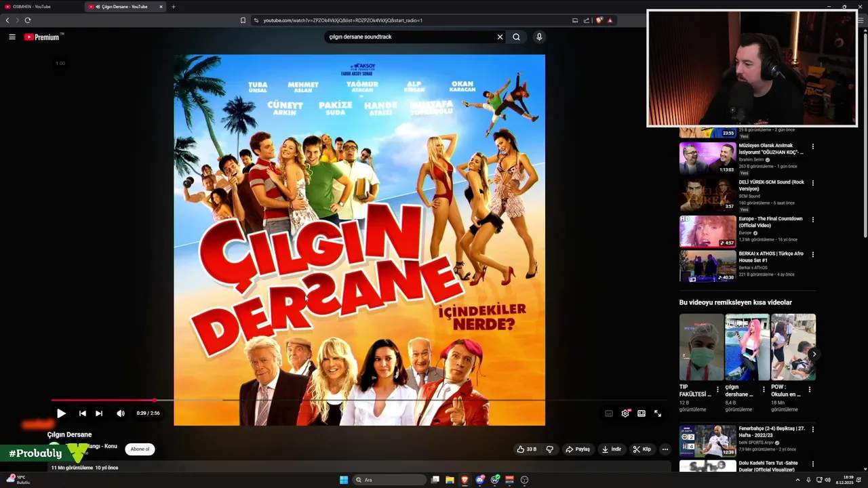This screenshot has height=488, width=868.
Task: Create a clip with Klip button
Action: coord(642,449)
